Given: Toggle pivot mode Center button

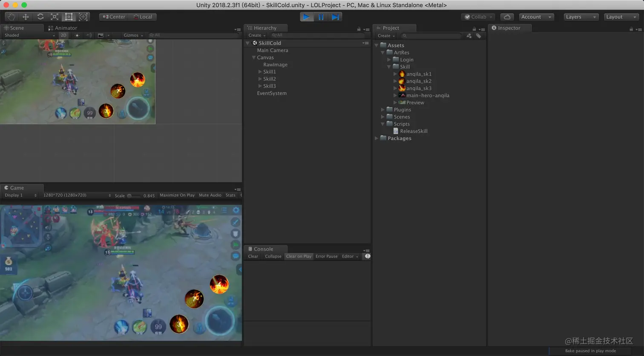Looking at the screenshot, I should coord(114,17).
